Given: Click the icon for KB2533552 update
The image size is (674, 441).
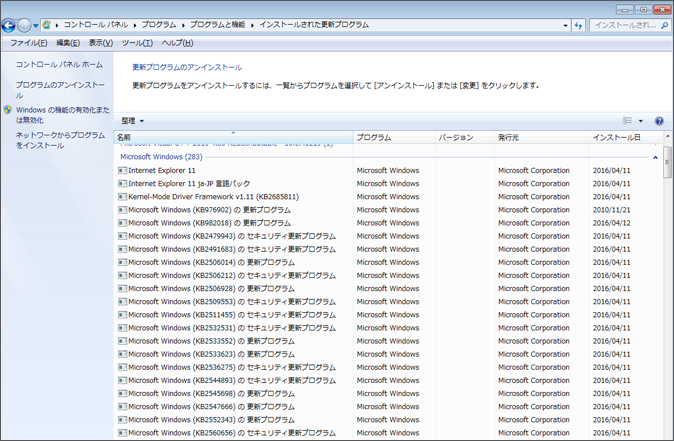Looking at the screenshot, I should [x=123, y=341].
